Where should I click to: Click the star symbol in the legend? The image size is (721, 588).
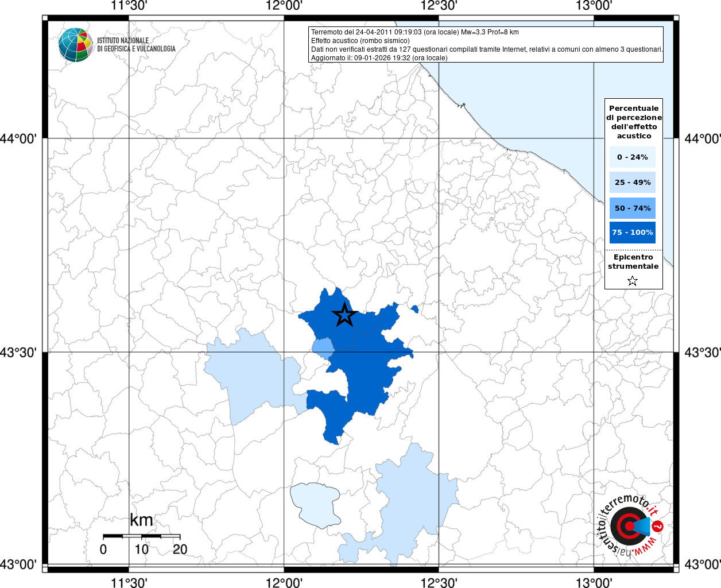coord(633,281)
